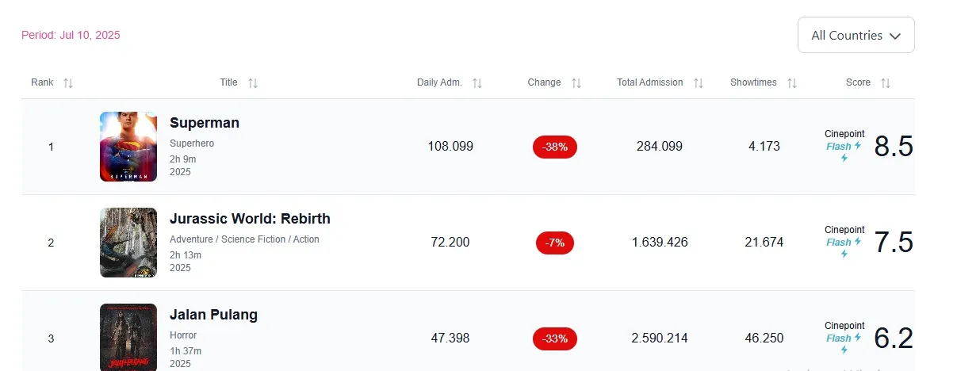This screenshot has height=371, width=980.
Task: Click the Period: Jul 10, 2025 label
Action: 71,35
